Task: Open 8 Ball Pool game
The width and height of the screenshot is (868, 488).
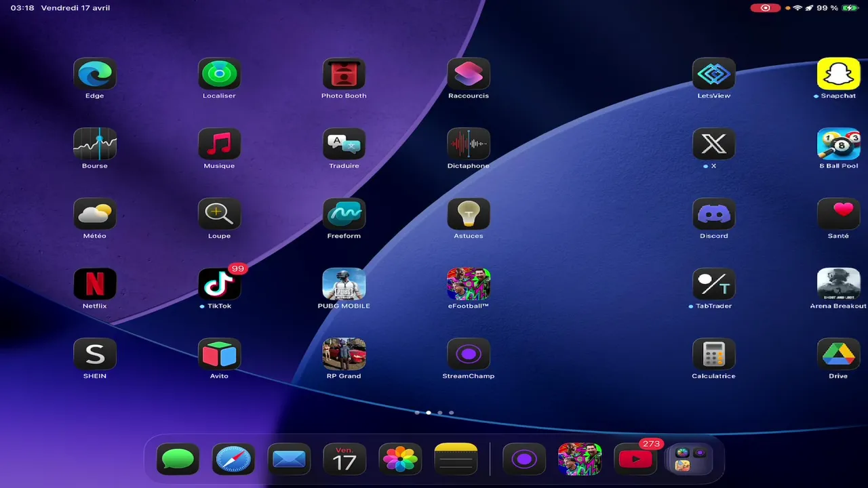Action: click(838, 144)
